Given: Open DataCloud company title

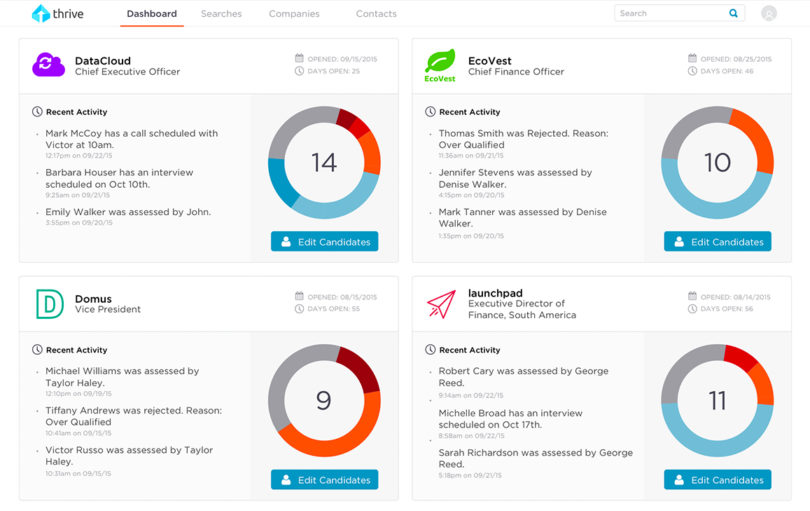Looking at the screenshot, I should (103, 61).
